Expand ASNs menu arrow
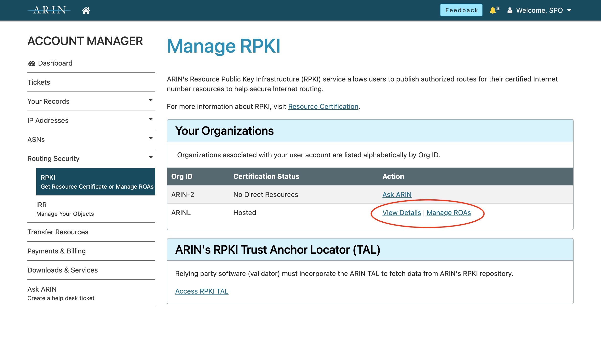Viewport: 601px width, 364px height. point(151,138)
